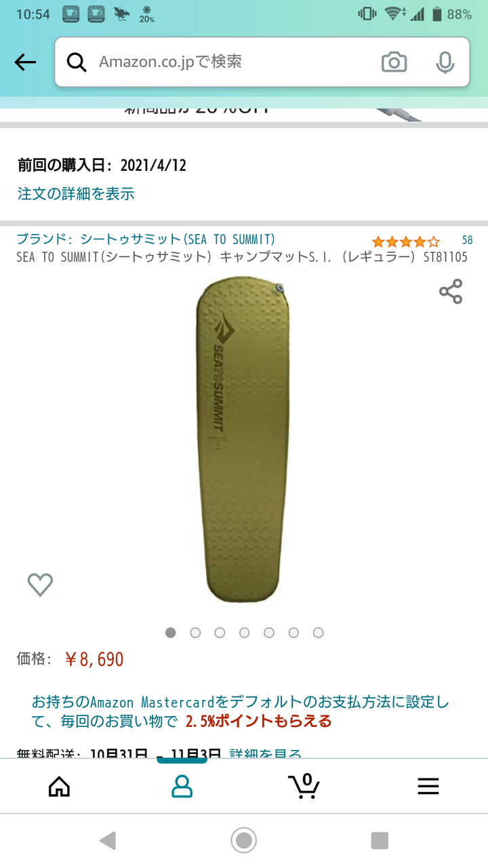Open the Home tab icon
The width and height of the screenshot is (488, 868).
coord(60,786)
